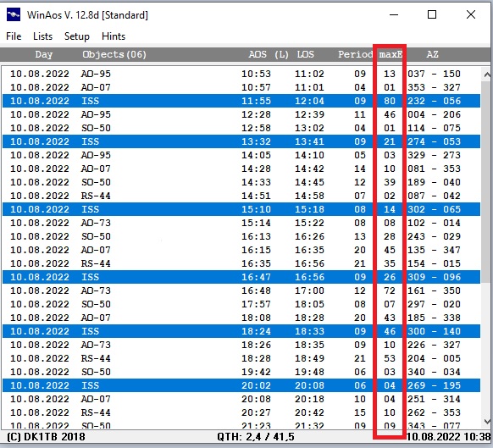
Task: Select the AO-07 pass at 20:08
Action: (241, 399)
